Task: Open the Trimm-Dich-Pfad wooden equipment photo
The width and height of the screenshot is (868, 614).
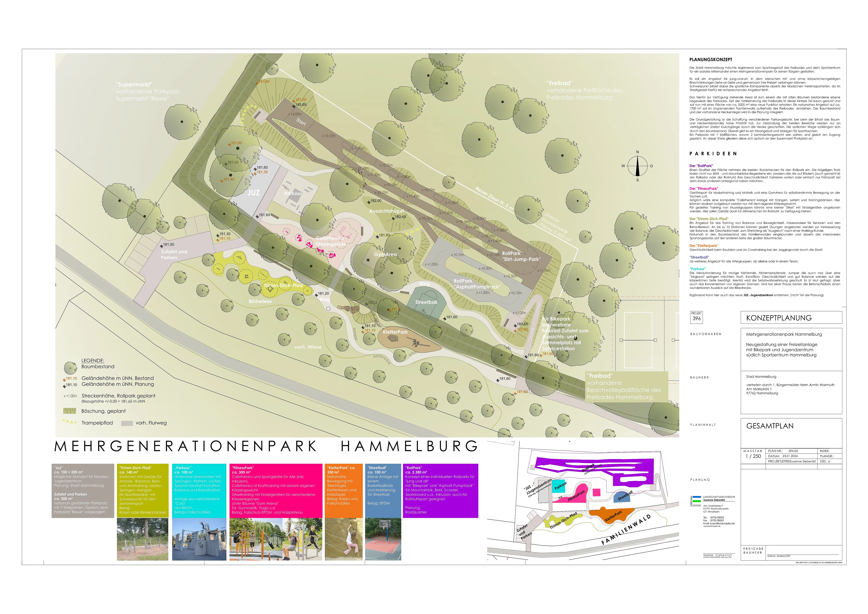Action: click(x=143, y=539)
